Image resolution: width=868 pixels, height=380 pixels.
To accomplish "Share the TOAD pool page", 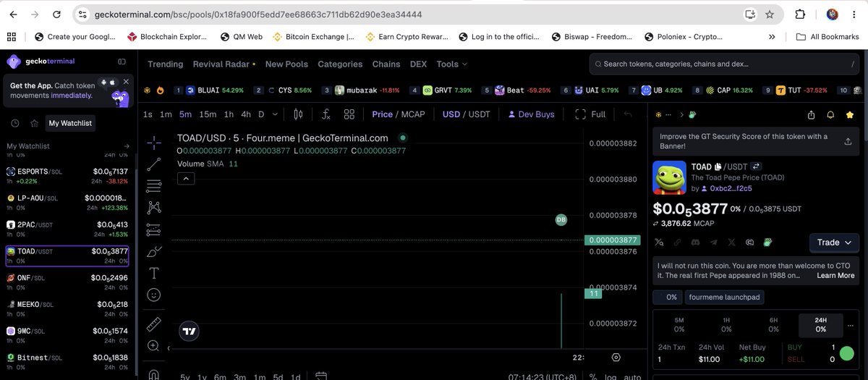I will 811,114.
